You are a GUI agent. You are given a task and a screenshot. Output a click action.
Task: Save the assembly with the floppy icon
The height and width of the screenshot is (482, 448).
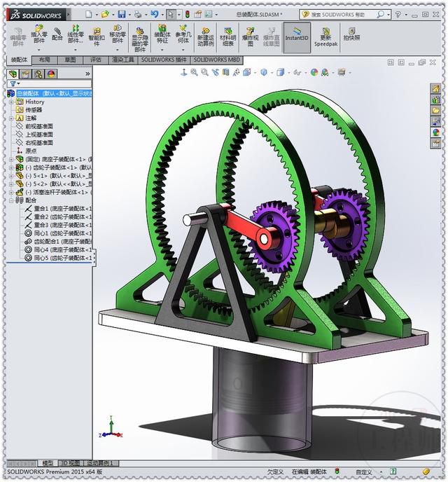click(122, 14)
